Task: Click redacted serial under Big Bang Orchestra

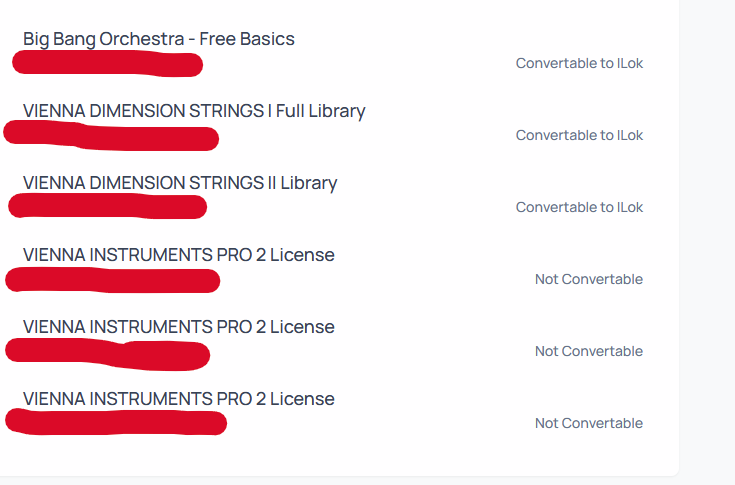Action: tap(107, 64)
